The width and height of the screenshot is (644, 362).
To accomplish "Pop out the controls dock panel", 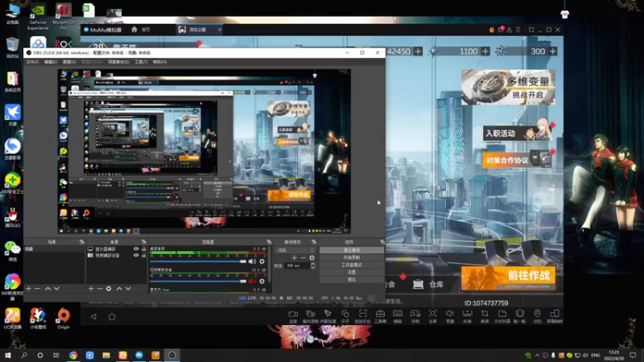I will click(382, 242).
